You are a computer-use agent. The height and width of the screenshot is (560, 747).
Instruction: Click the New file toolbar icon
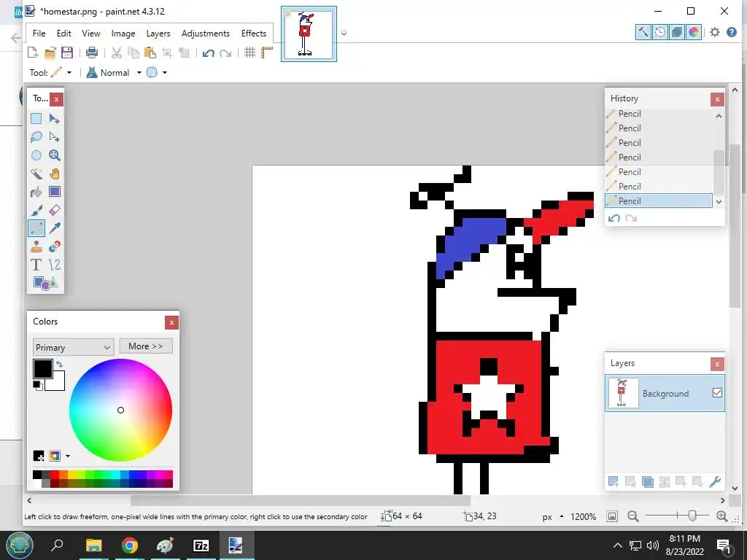tap(32, 52)
